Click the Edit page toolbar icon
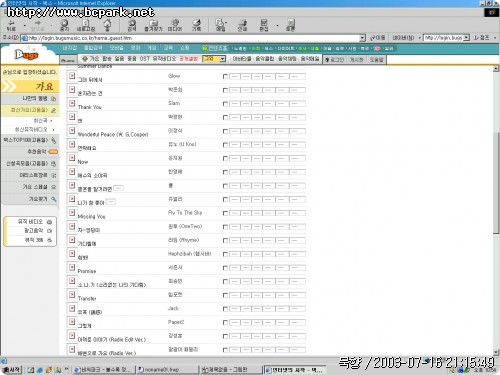This screenshot has width=500, height=375. (x=264, y=25)
